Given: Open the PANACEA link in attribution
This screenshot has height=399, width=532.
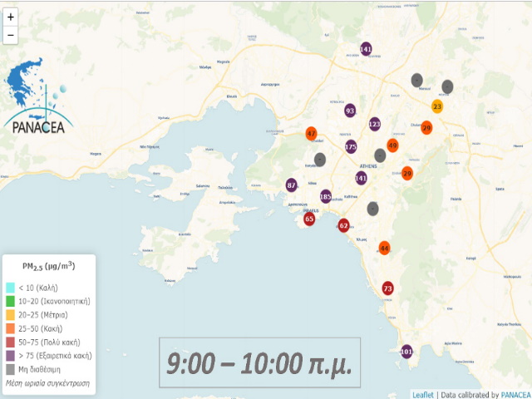Looking at the screenshot, I should coord(514,395).
